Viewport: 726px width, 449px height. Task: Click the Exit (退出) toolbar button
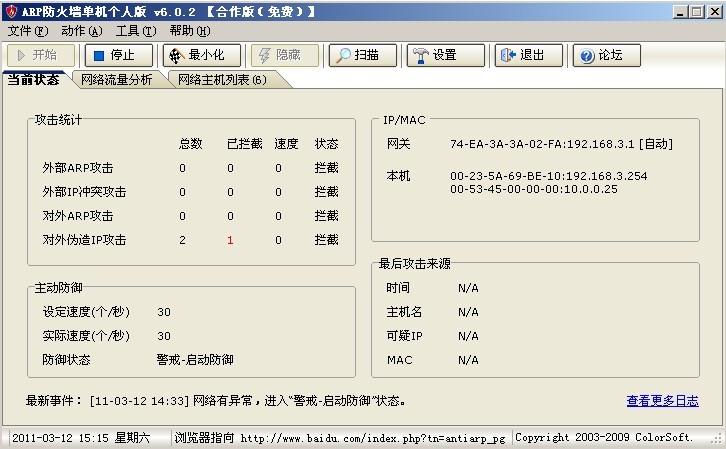tap(529, 56)
